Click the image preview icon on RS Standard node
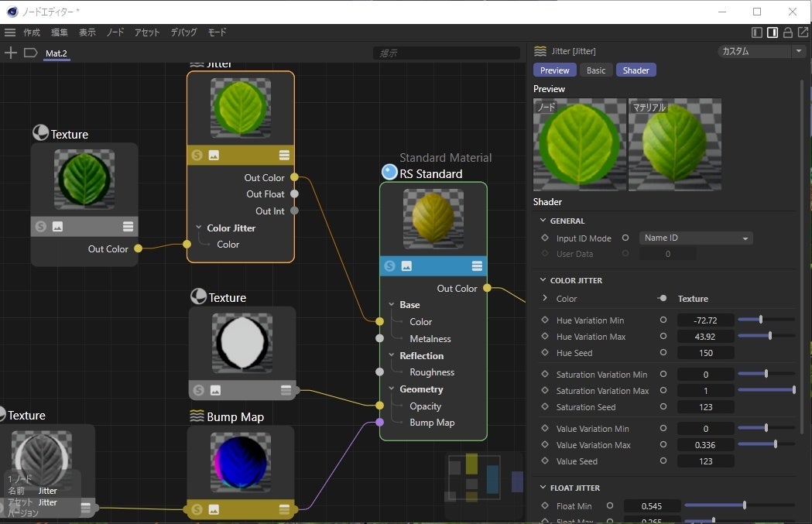This screenshot has width=812, height=524. 406,266
